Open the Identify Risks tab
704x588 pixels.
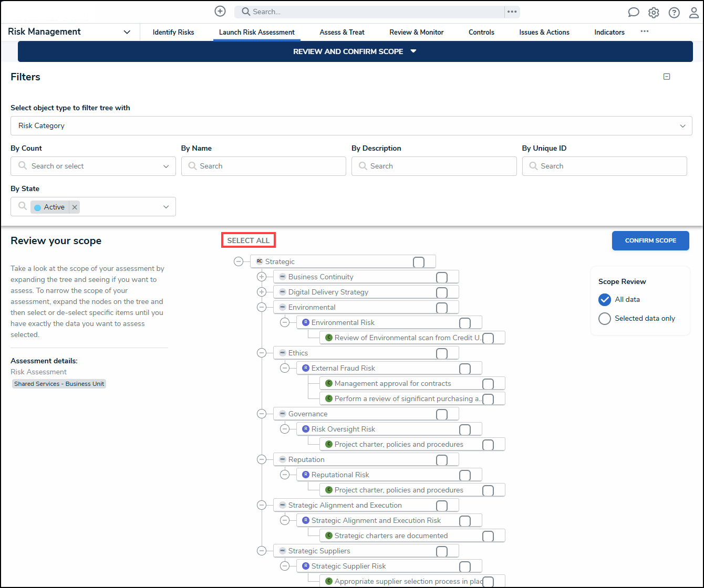pos(173,32)
